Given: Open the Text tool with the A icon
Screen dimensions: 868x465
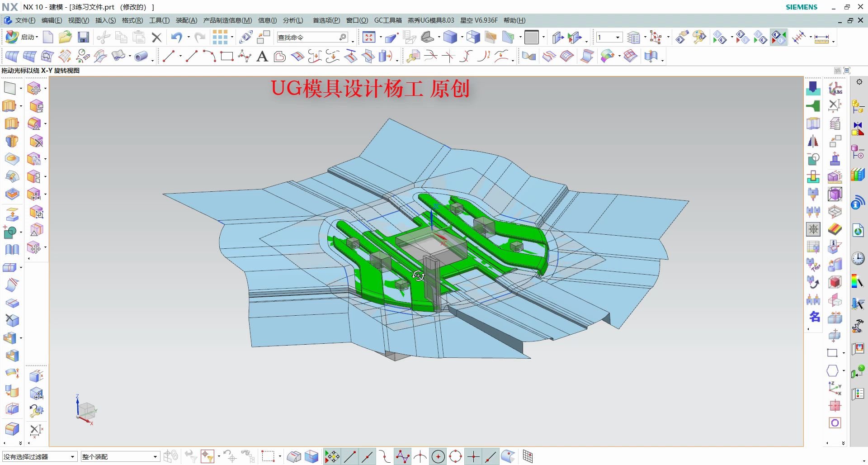Looking at the screenshot, I should tap(262, 56).
